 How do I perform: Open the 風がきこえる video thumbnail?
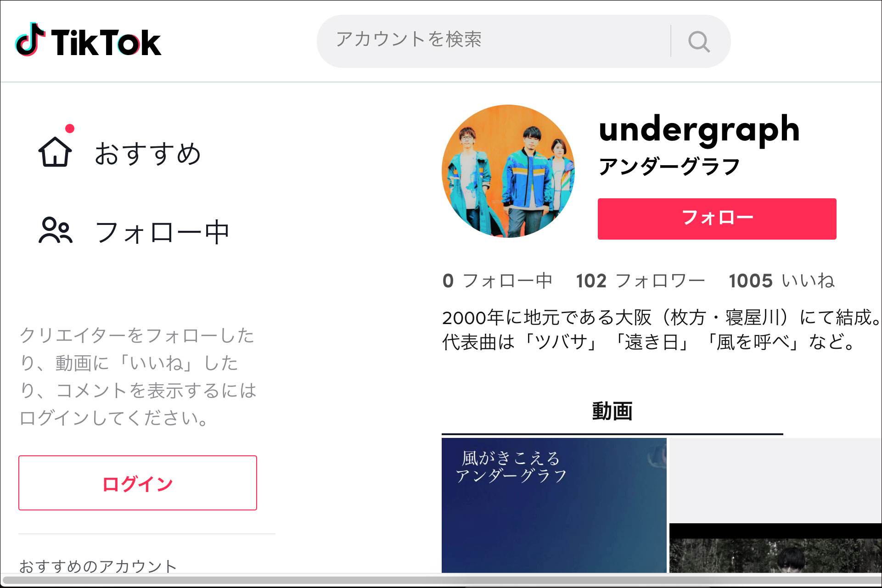pyautogui.click(x=554, y=505)
